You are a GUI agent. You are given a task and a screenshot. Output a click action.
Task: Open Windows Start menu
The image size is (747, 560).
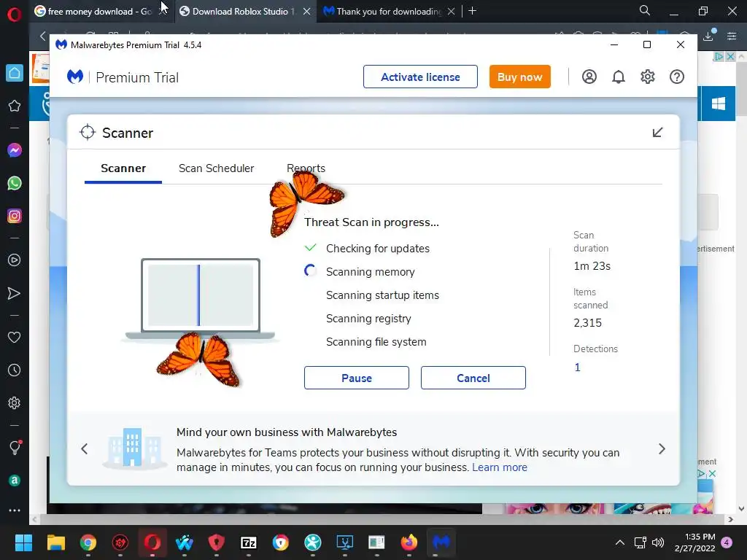click(x=23, y=542)
